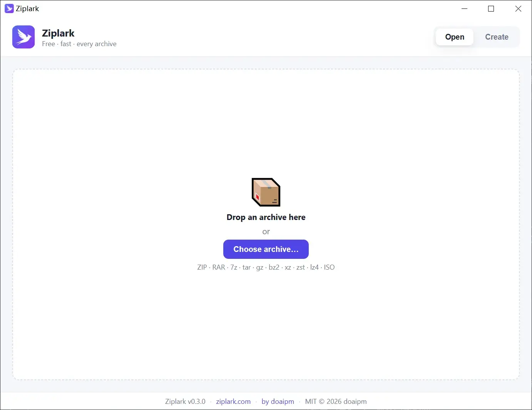Click the Ziplark bird logo in header
The image size is (532, 410).
[x=23, y=37]
